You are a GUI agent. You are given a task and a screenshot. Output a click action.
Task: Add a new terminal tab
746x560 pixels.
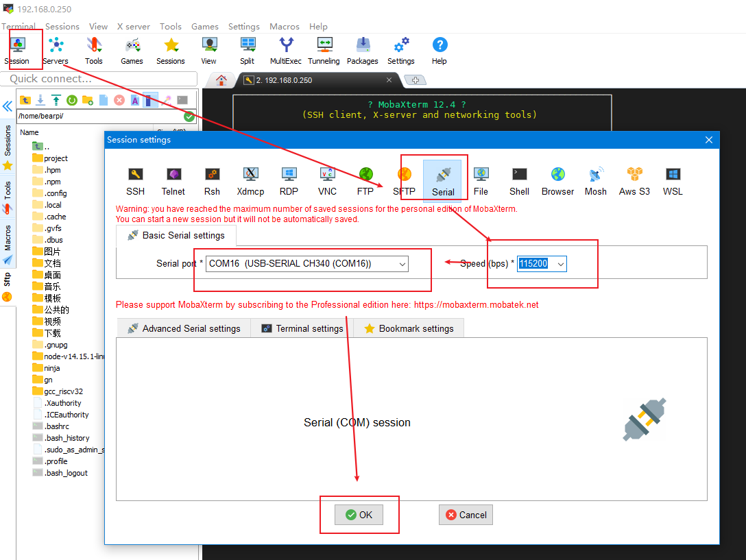point(416,80)
